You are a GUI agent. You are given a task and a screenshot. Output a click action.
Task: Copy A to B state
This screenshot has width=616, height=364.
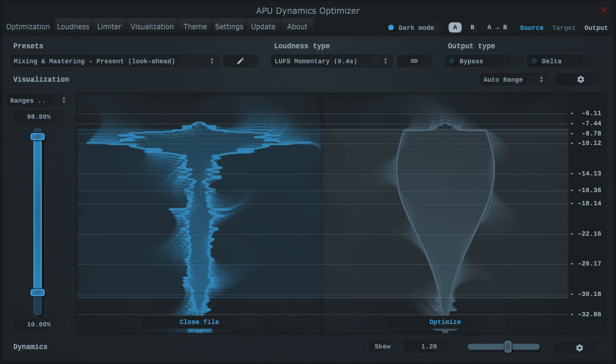(497, 27)
